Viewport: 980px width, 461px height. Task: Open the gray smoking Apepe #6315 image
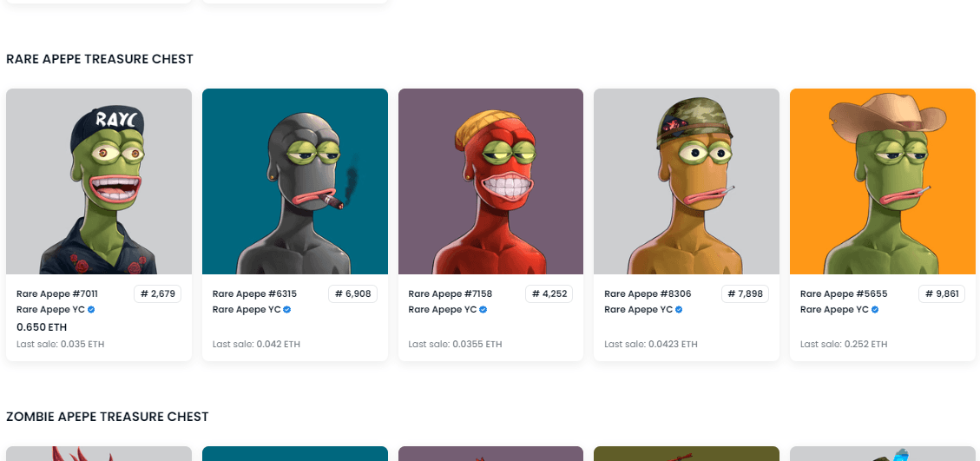click(295, 181)
